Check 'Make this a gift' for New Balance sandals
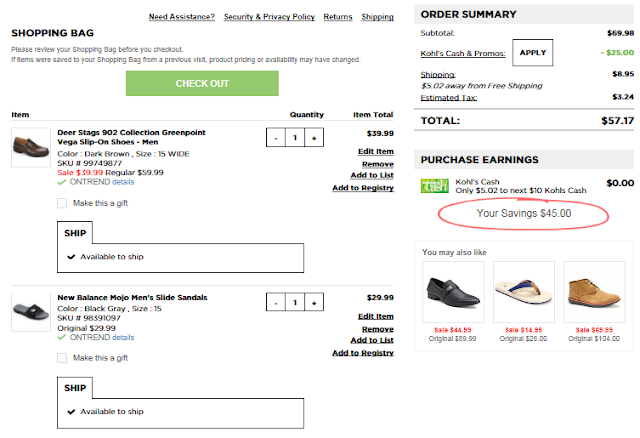The image size is (640, 438). pyautogui.click(x=62, y=357)
